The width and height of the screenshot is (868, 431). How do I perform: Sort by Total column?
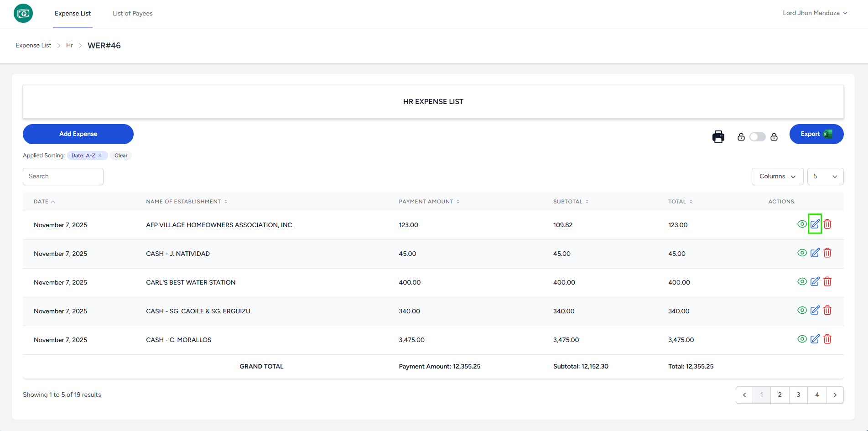pos(680,202)
